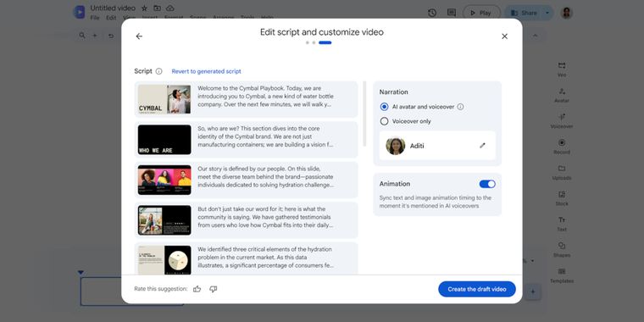Viewport: 644px width, 322px height.
Task: Open the user account avatar
Action: point(566,13)
